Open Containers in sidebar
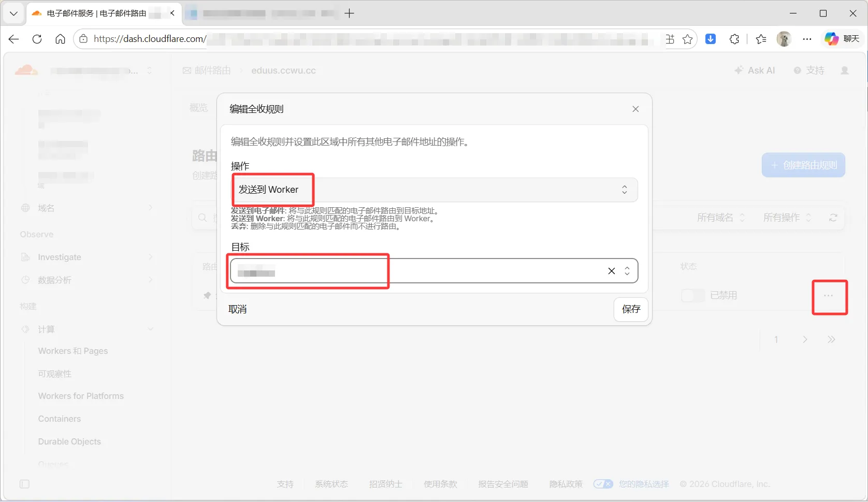The width and height of the screenshot is (868, 502). [60, 419]
